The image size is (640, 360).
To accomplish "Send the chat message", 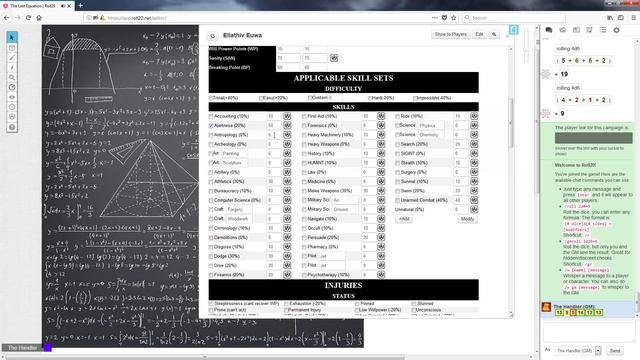I will 615,351.
